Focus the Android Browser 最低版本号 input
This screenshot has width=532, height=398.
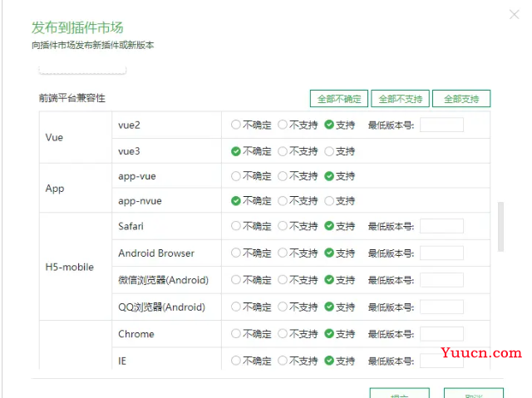pos(441,253)
